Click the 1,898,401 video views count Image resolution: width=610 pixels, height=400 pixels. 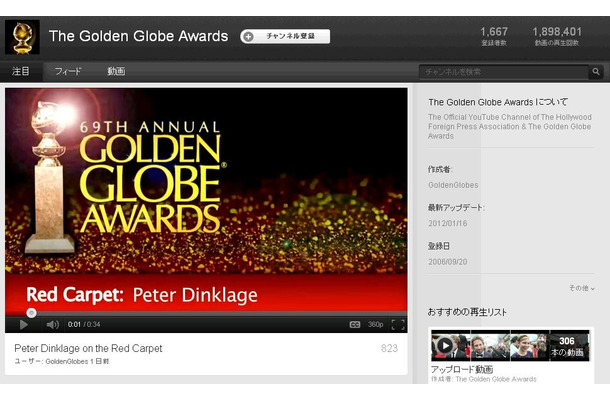pyautogui.click(x=557, y=32)
